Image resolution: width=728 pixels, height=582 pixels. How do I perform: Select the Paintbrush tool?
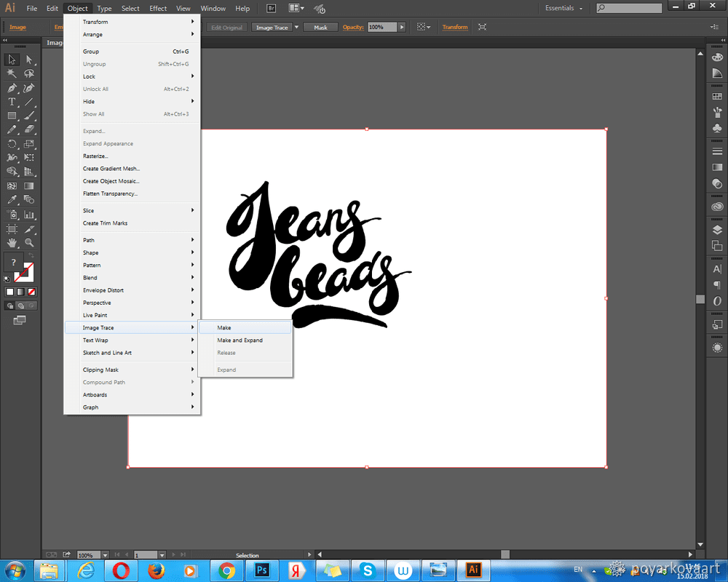pyautogui.click(x=29, y=116)
